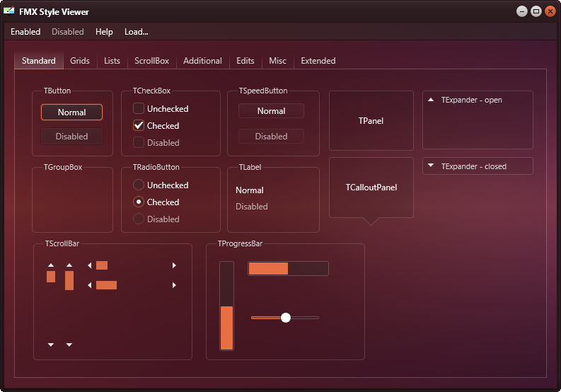Image resolution: width=561 pixels, height=392 pixels.
Task: Open the Disabled menu item
Action: 68,32
